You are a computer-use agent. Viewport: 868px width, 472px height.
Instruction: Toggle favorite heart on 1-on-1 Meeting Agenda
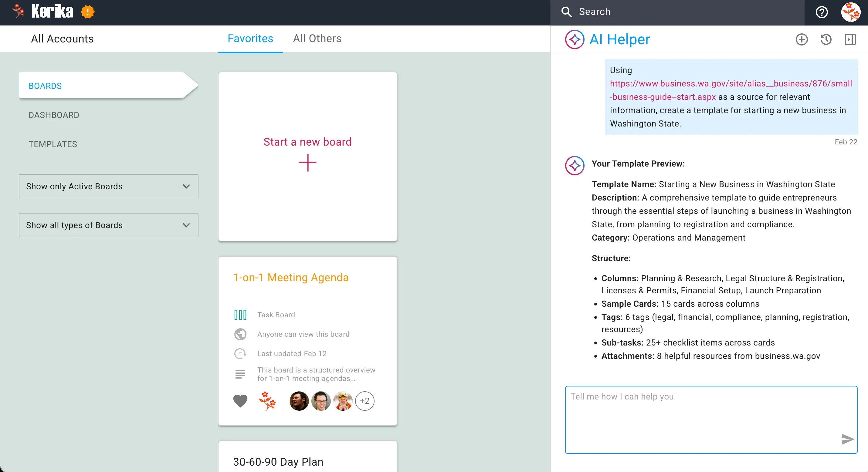coord(240,401)
